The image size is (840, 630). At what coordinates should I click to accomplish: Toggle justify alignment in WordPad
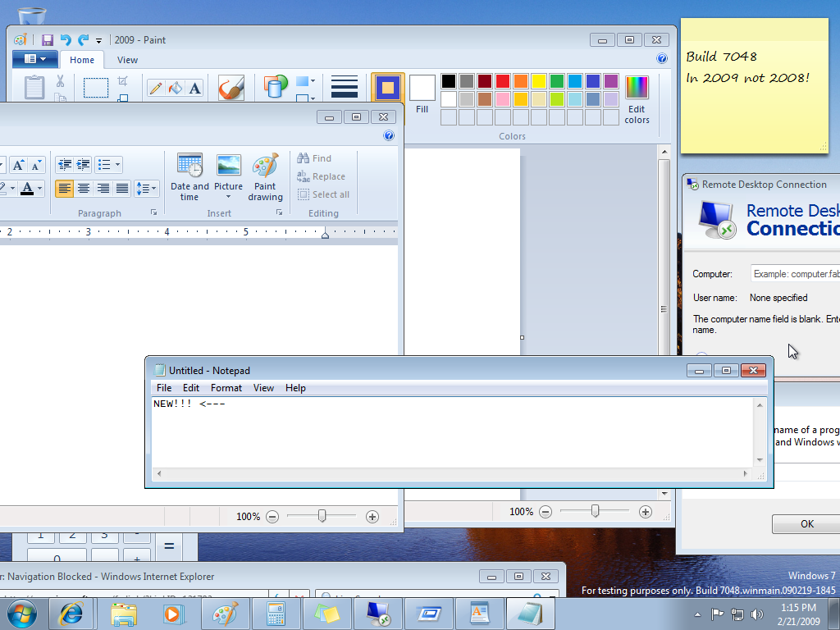(122, 189)
